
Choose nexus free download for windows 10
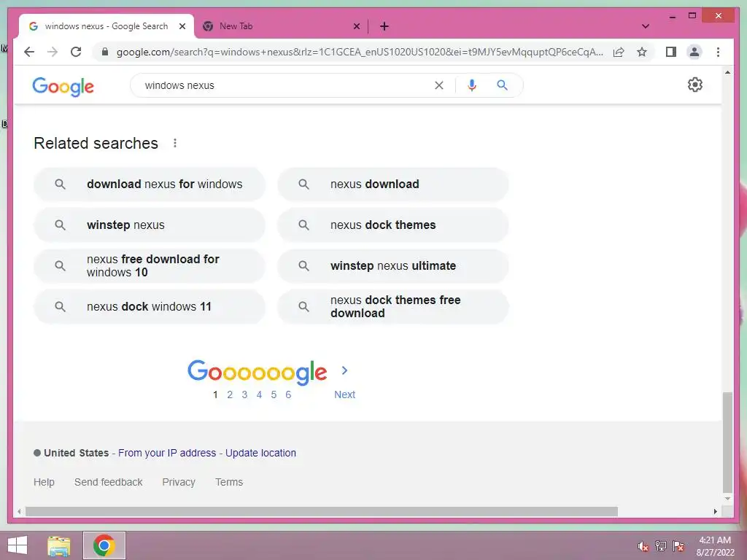tap(149, 265)
